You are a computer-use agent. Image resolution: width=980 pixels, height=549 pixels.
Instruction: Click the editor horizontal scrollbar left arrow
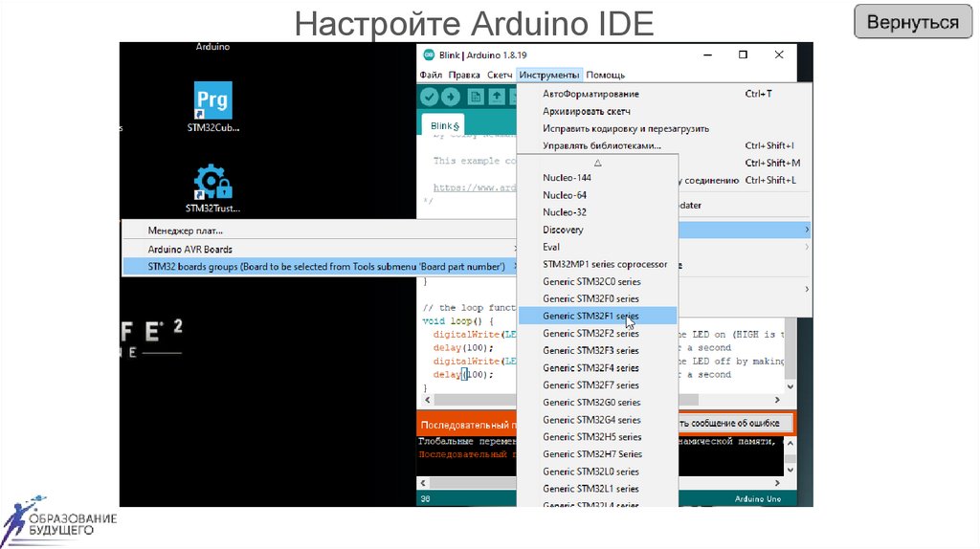tap(428, 400)
